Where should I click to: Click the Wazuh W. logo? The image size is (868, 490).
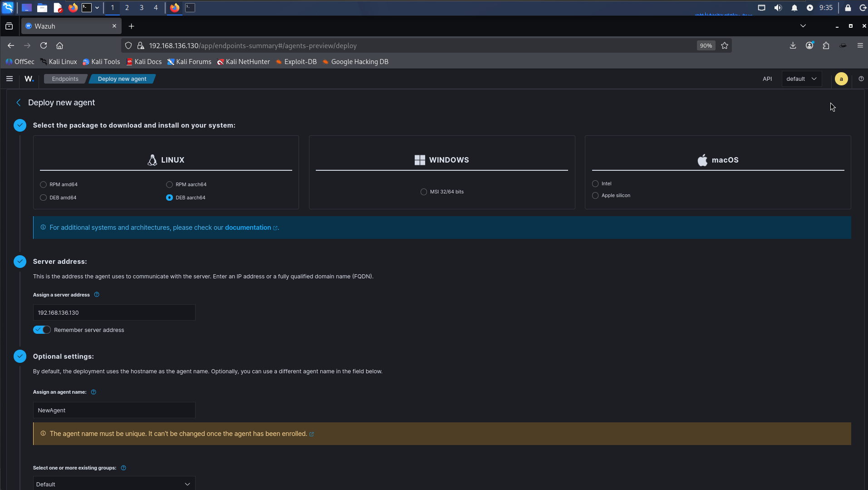coord(29,79)
